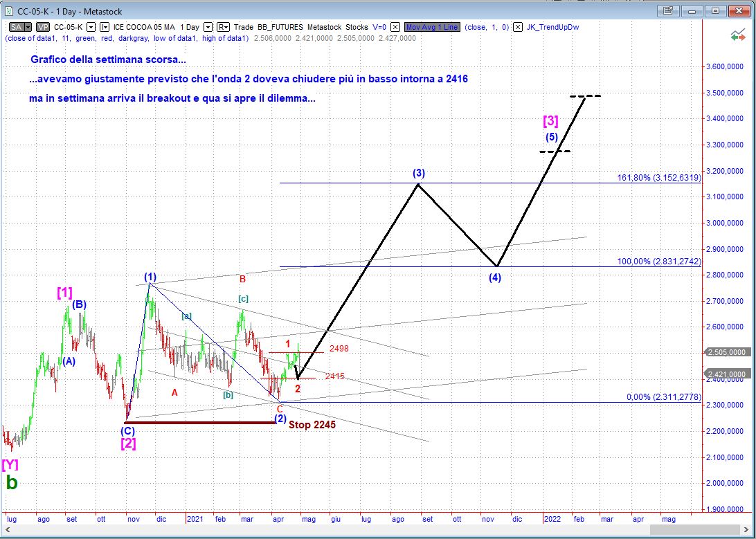Image resolution: width=756 pixels, height=539 pixels.
Task: Select the blue (5) wave label
Action: tap(552, 137)
